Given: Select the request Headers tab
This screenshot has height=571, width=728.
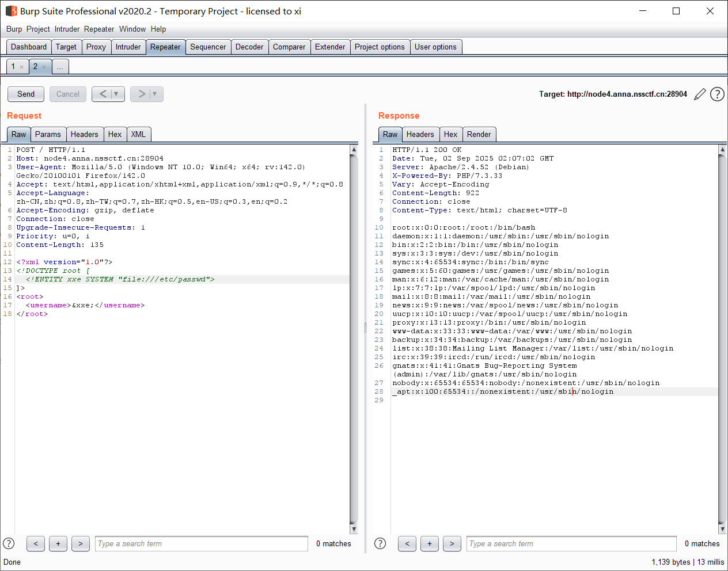Looking at the screenshot, I should point(84,135).
